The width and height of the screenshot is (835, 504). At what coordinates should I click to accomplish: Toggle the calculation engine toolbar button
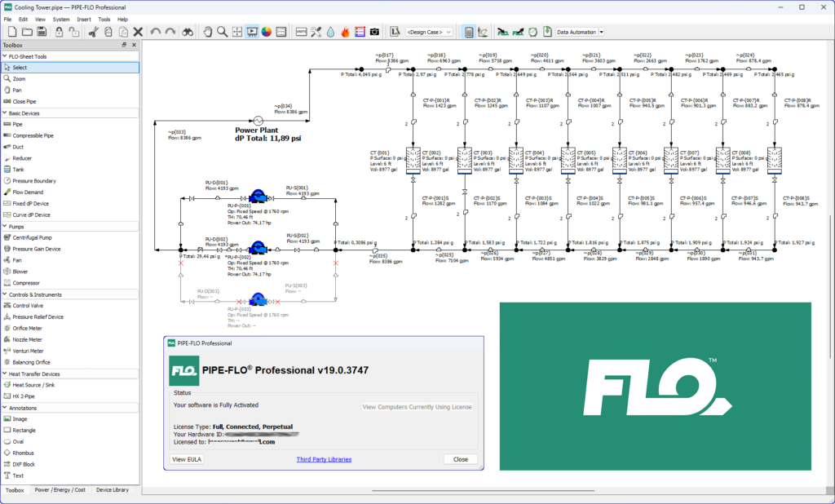click(468, 31)
